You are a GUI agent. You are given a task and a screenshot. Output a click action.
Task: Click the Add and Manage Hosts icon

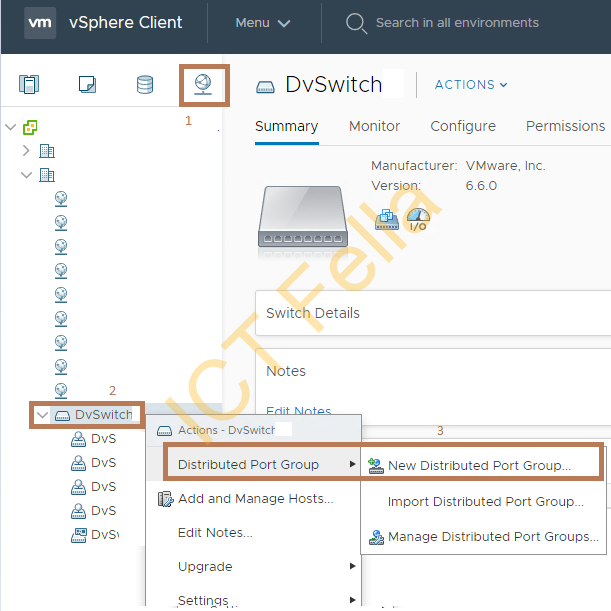pos(165,499)
